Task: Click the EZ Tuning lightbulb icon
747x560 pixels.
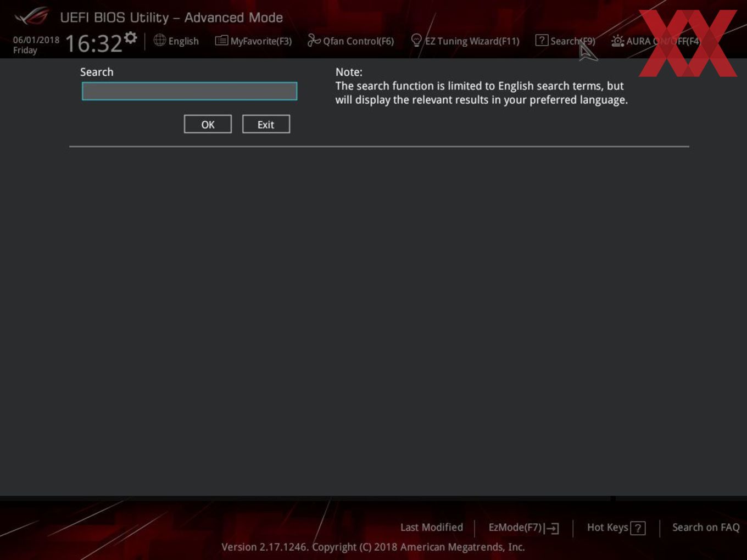Action: click(x=416, y=41)
